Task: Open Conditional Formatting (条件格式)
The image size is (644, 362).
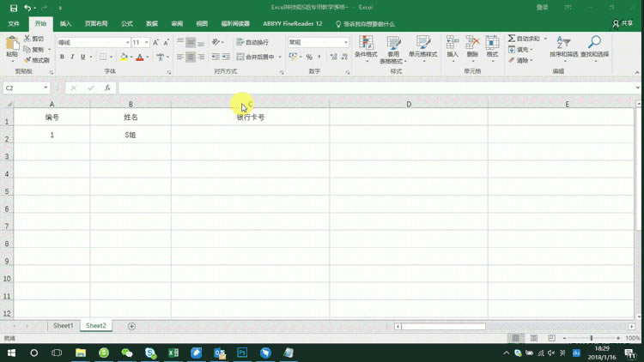Action: tap(366, 46)
